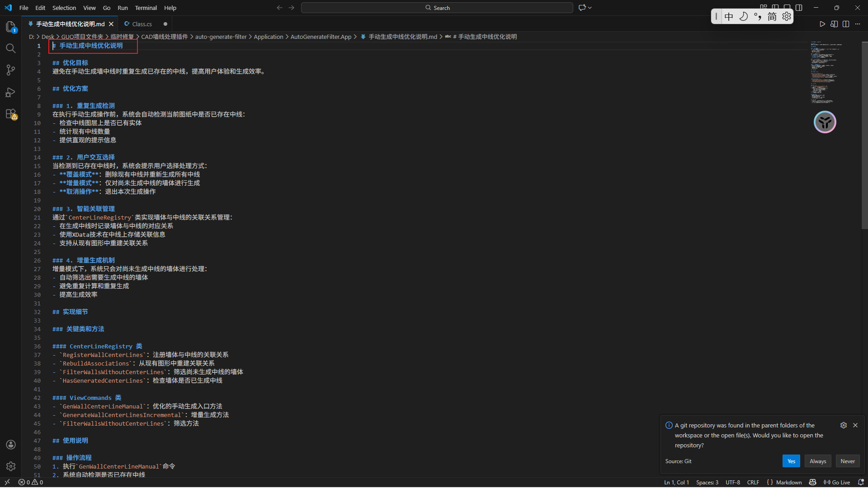Switch to the Class.cs tab

click(142, 24)
